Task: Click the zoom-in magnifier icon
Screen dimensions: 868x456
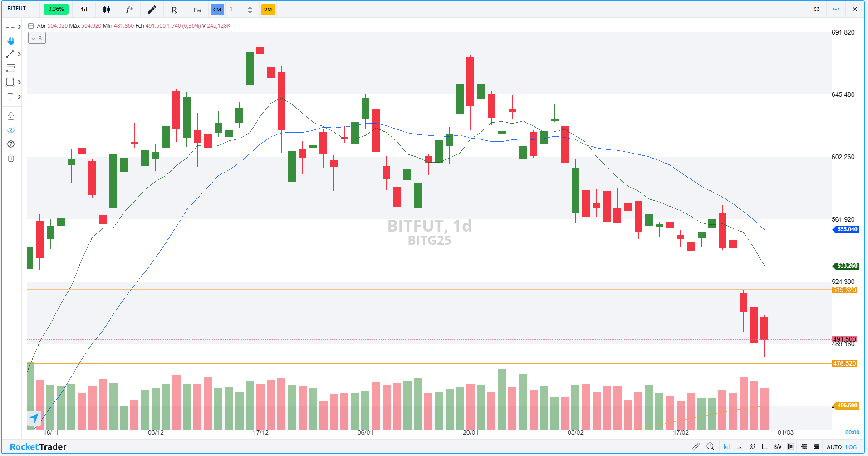Action: click(x=710, y=447)
